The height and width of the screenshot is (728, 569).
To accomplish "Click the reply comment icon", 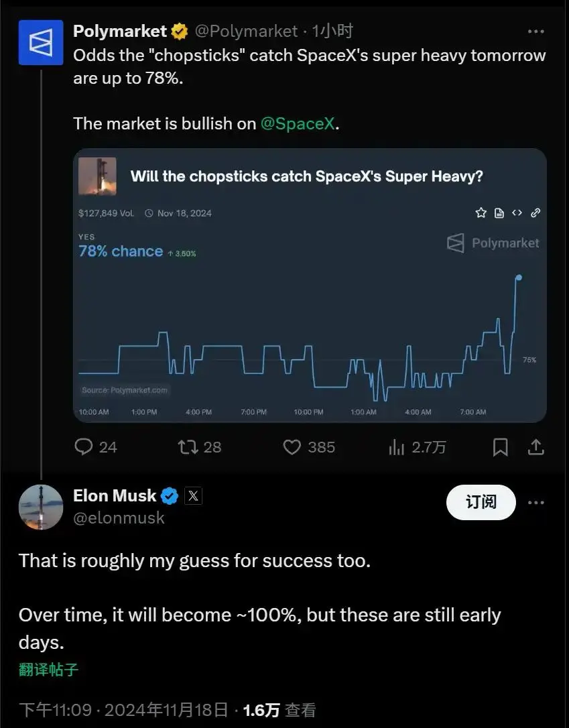I will pos(84,447).
